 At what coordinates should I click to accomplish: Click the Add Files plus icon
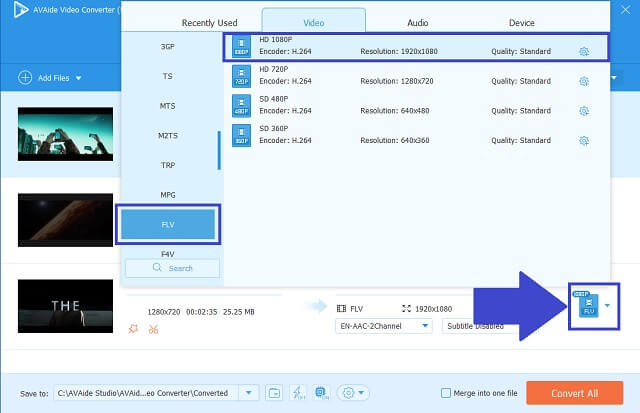[25, 77]
